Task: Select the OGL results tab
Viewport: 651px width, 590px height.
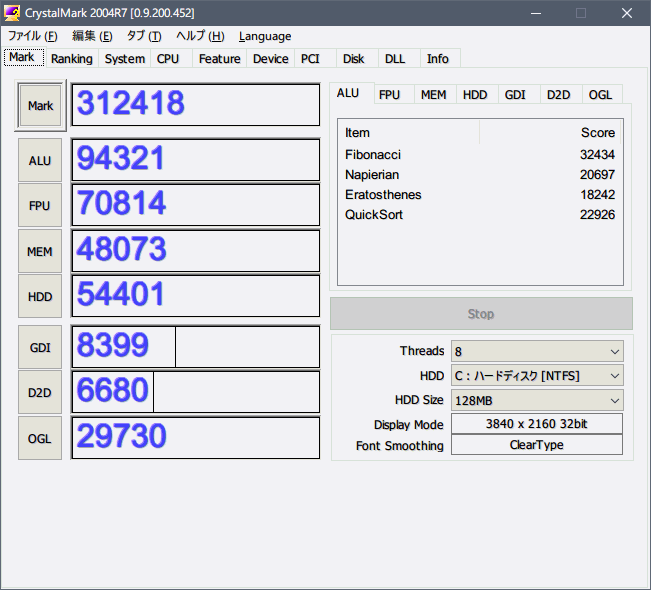Action: coord(600,95)
